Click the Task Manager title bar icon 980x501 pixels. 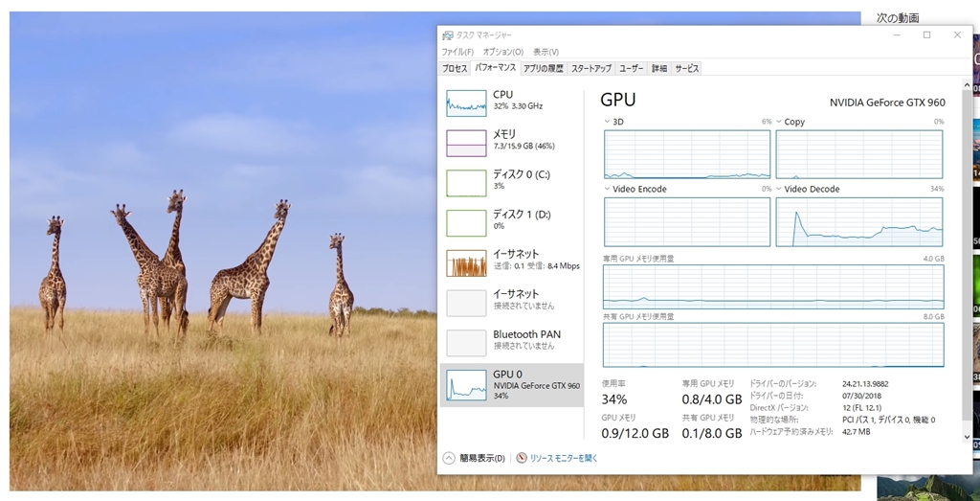(x=448, y=35)
